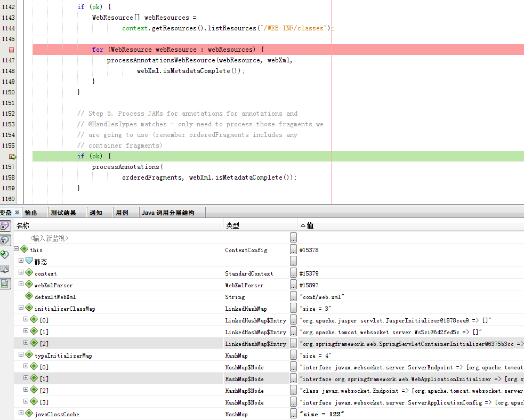Viewport: 524px width, 420px height.
Task: Click the field icon next to defaultWebXml
Action: 29,296
